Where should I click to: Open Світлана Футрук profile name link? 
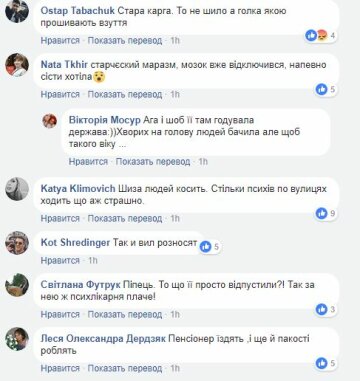pos(80,285)
